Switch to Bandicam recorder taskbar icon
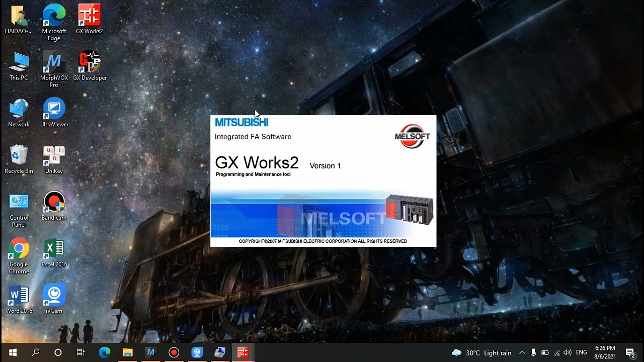 pos(174,352)
